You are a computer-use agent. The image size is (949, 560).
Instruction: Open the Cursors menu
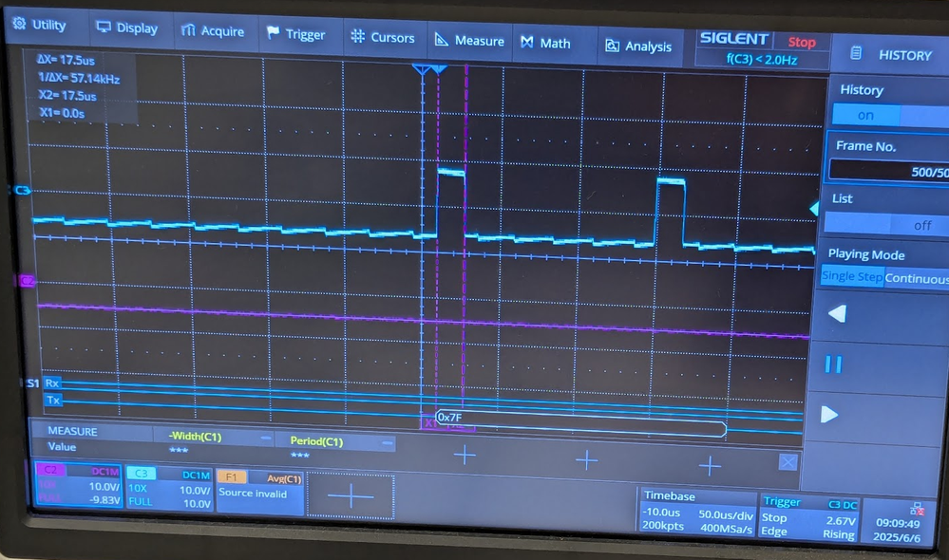383,38
